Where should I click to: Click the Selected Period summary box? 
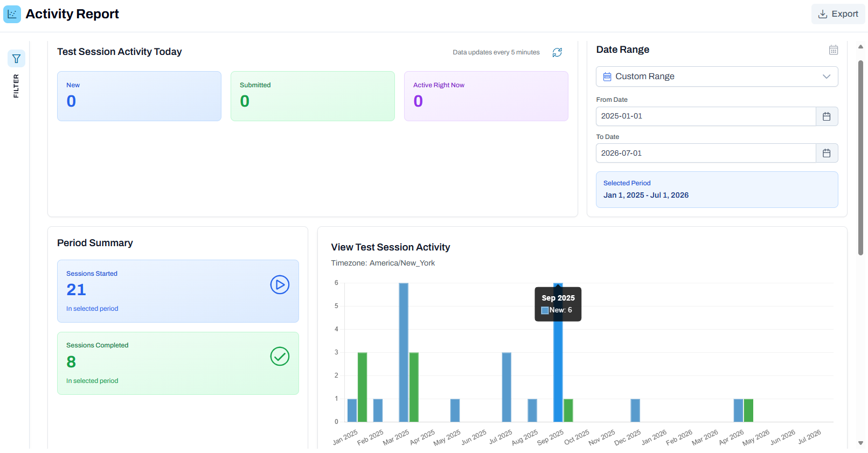click(x=717, y=190)
